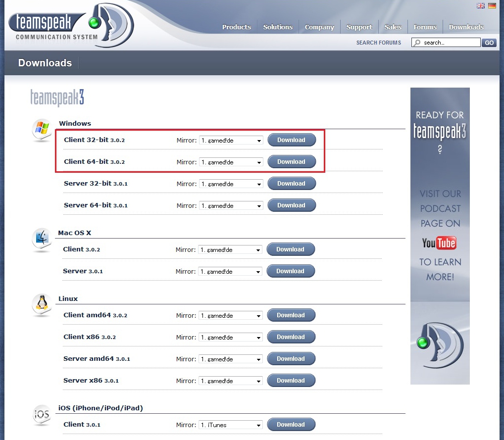The height and width of the screenshot is (440, 504).
Task: Download Windows Client 32-bit 3.0.2
Action: pyautogui.click(x=292, y=140)
